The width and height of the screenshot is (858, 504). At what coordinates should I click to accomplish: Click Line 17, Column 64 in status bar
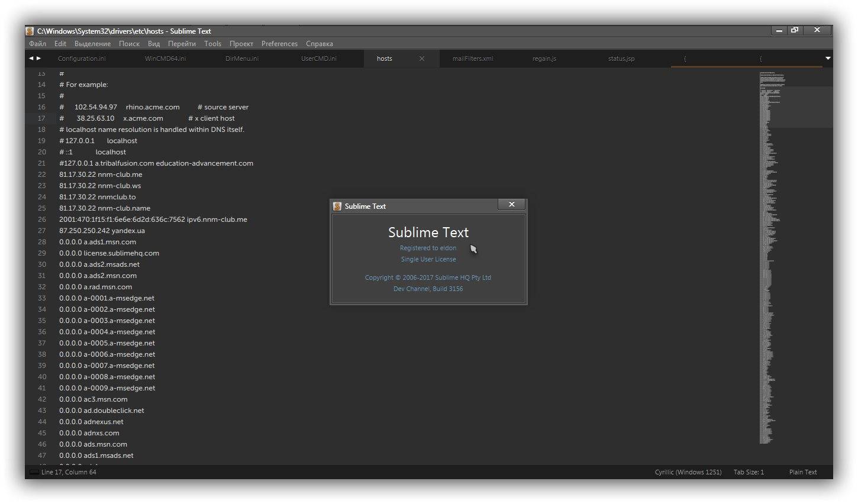tap(69, 472)
